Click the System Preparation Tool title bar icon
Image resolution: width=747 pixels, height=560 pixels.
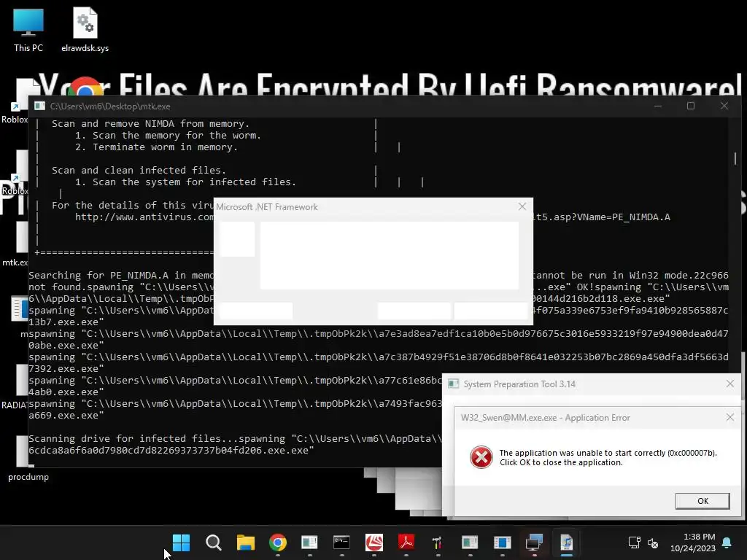pos(454,384)
